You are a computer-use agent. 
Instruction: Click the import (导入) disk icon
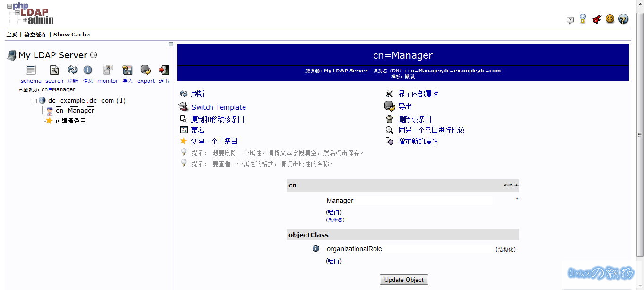click(x=127, y=70)
